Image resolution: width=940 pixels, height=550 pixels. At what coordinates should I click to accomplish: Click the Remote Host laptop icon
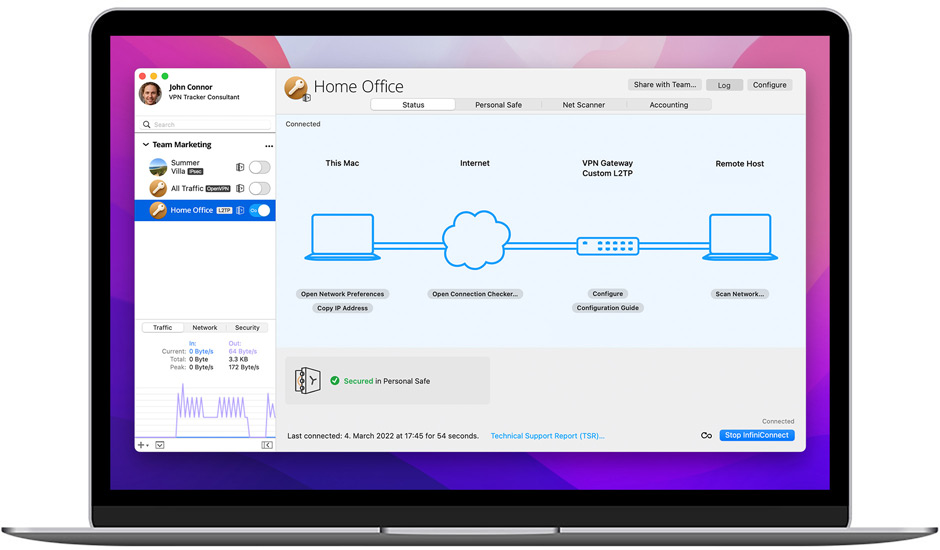click(739, 238)
